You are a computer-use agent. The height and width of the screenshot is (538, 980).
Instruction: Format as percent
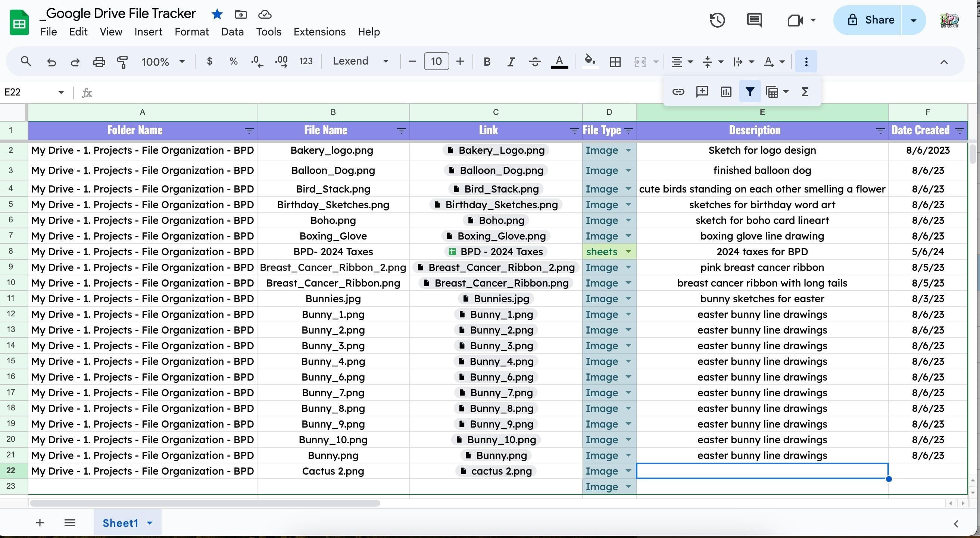[x=233, y=61]
